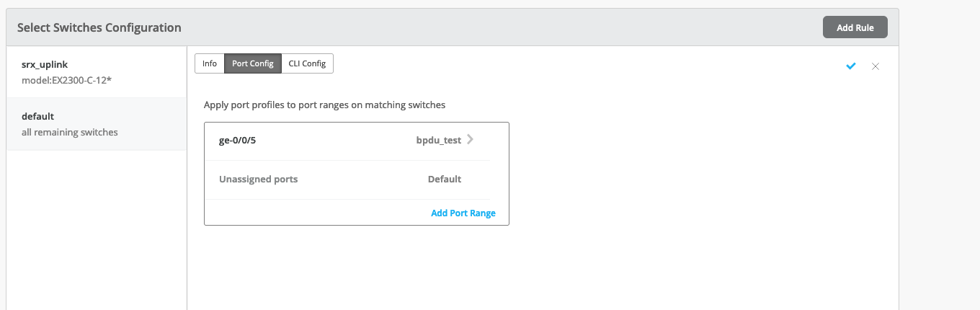980x310 pixels.
Task: Click the bpdu_test profile name
Action: coord(438,141)
